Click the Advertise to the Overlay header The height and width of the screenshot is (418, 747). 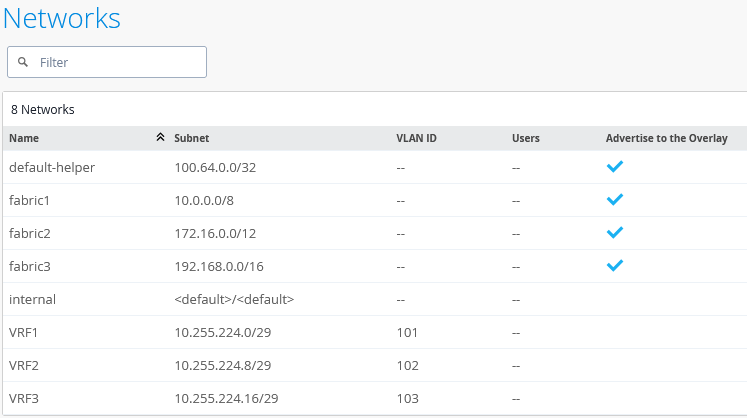coord(666,138)
